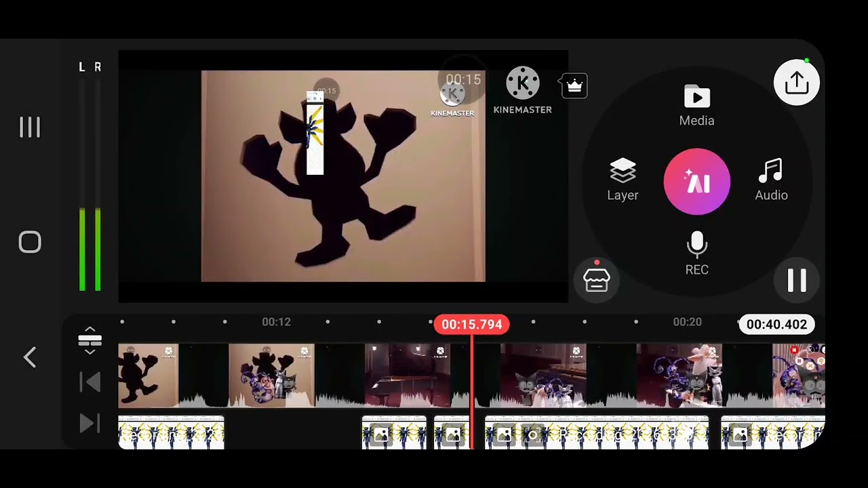This screenshot has height=488, width=868.
Task: Open the asset store icon
Action: (x=597, y=279)
